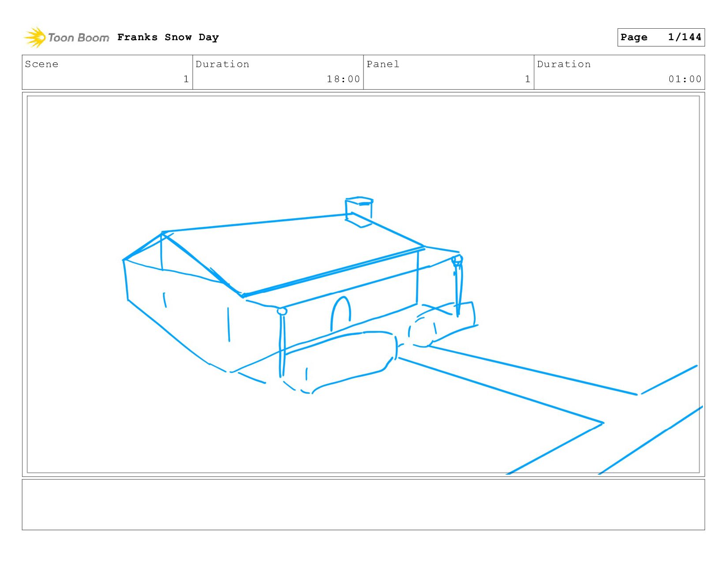
Task: Click the house sketch storyboard panel
Action: point(363,284)
